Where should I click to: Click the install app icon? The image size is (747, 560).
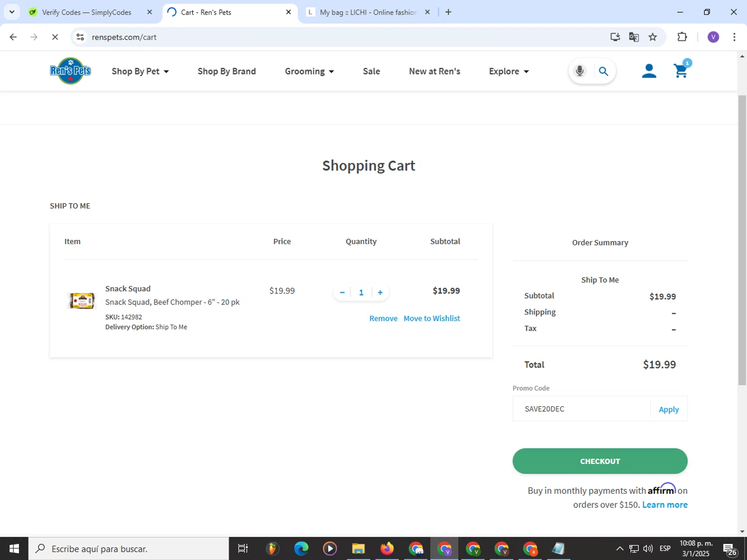[615, 37]
